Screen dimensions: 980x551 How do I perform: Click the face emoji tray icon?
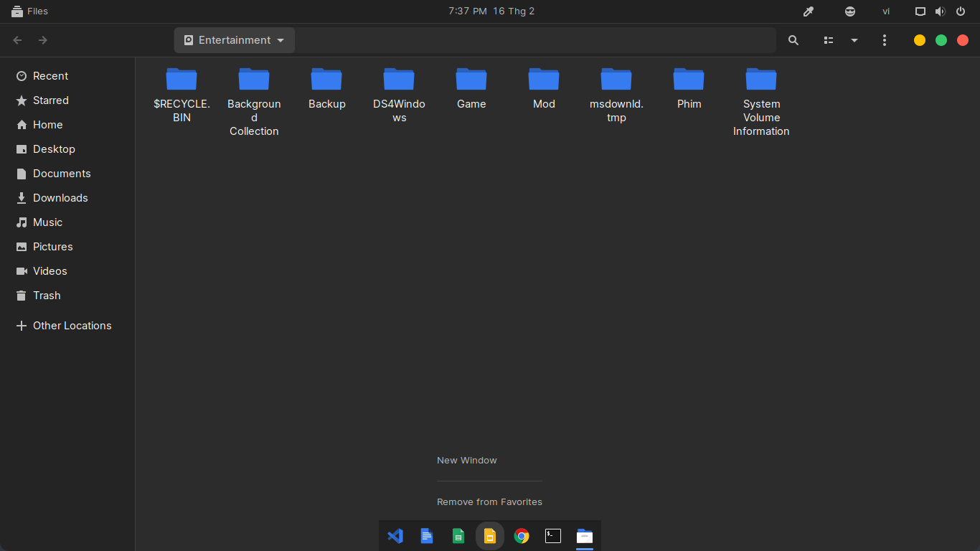pyautogui.click(x=850, y=11)
